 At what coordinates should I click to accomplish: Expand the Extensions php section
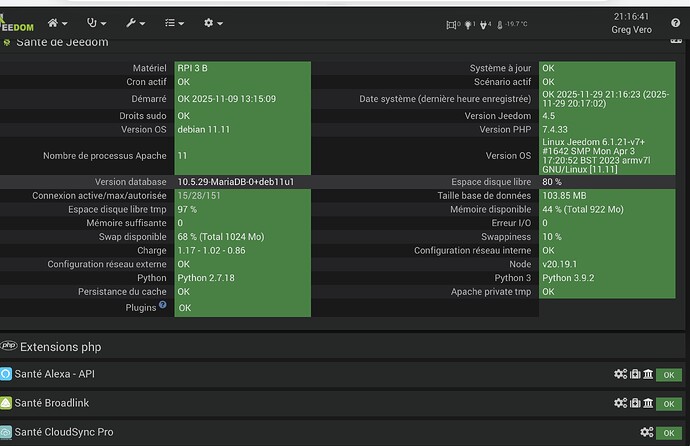[61, 347]
